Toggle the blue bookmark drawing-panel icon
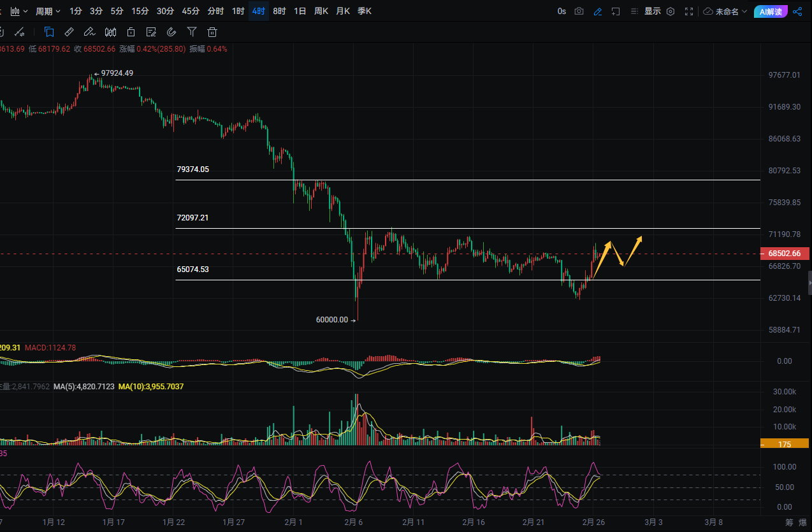Viewport: 812px width, 532px height. pyautogui.click(x=49, y=32)
